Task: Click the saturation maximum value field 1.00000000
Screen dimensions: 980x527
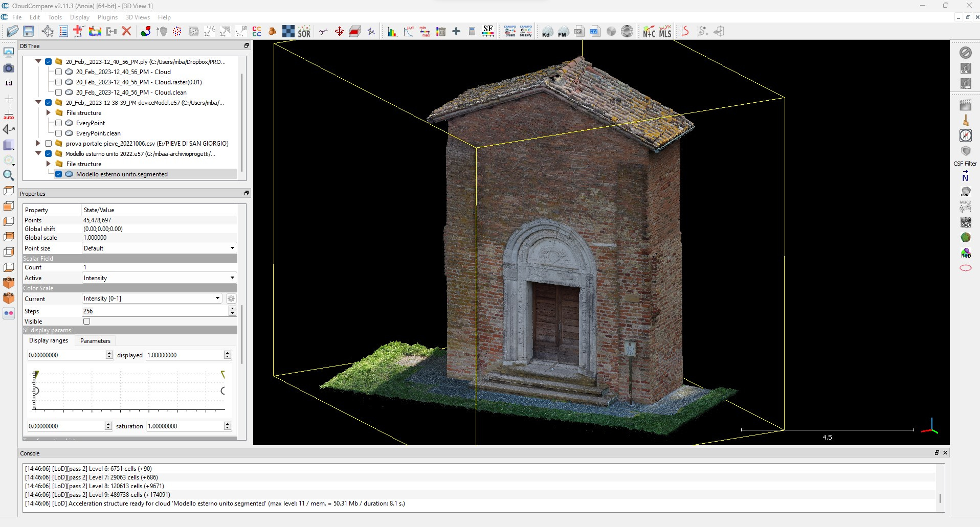Action: 185,426
